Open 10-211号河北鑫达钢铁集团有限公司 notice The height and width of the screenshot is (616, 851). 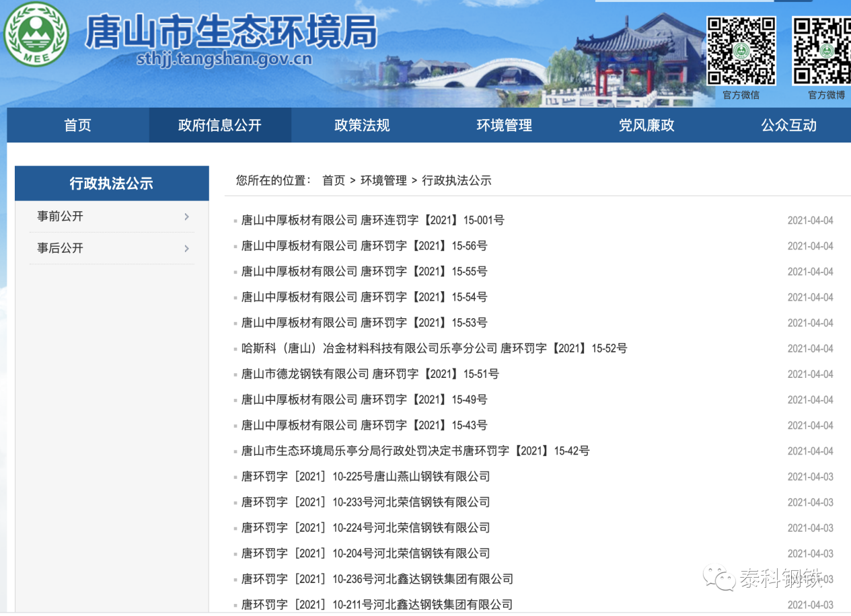point(377,604)
